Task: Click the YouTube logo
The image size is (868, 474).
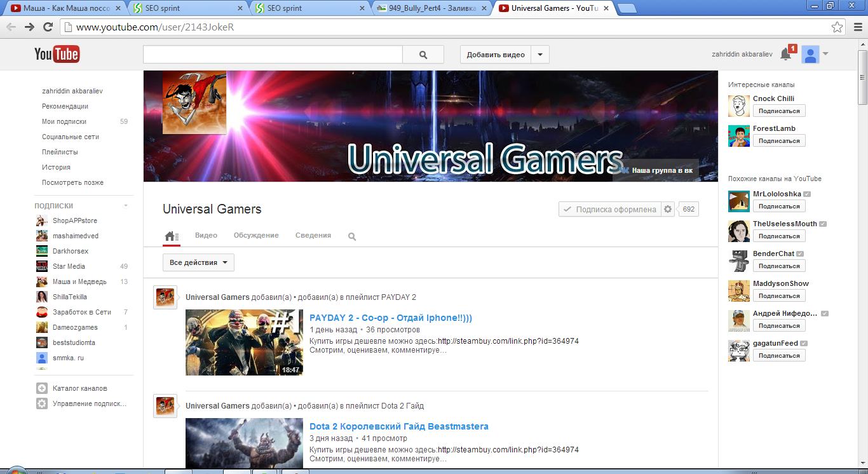Action: 57,54
